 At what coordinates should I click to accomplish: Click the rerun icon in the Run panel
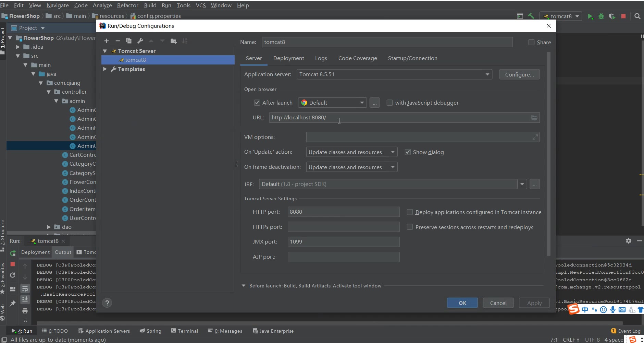coord(13,253)
